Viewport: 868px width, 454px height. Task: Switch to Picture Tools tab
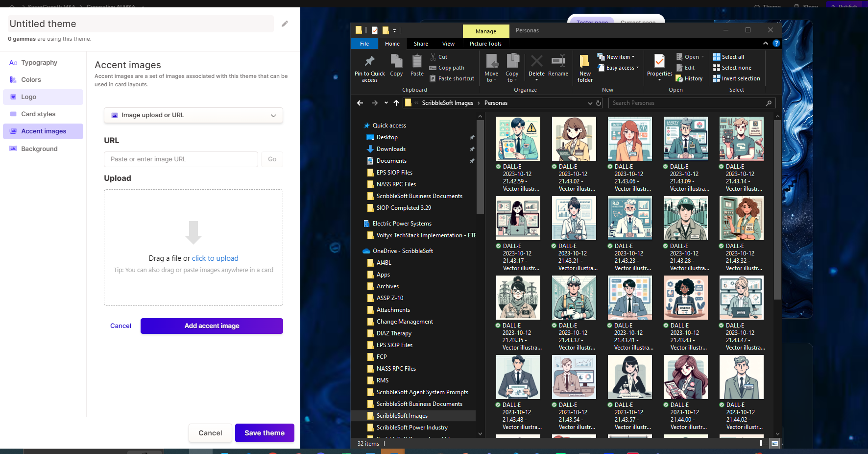coord(485,44)
